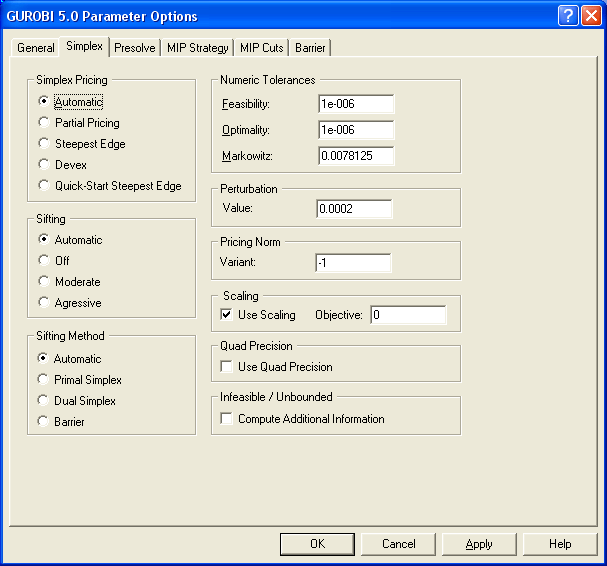Click the title bar question mark help icon

click(x=568, y=15)
